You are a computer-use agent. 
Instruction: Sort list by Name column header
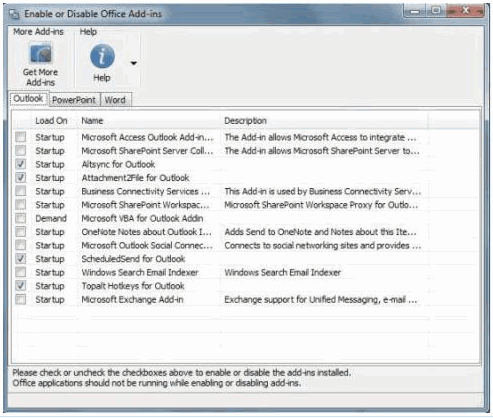pyautogui.click(x=92, y=121)
